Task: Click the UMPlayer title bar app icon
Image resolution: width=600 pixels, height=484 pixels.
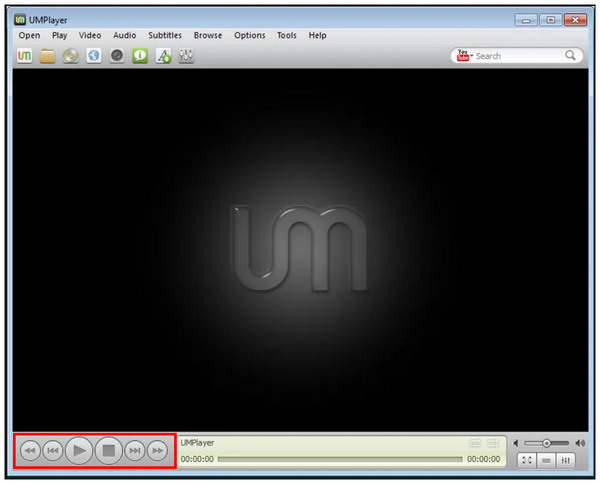Action: coord(20,20)
